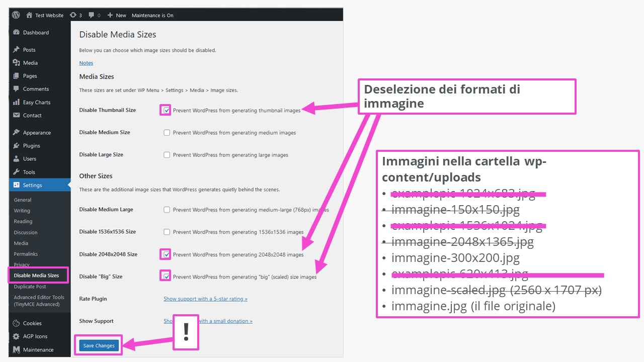This screenshot has height=362, width=644.
Task: Click the Rate Plugin label
Action: coord(93,299)
